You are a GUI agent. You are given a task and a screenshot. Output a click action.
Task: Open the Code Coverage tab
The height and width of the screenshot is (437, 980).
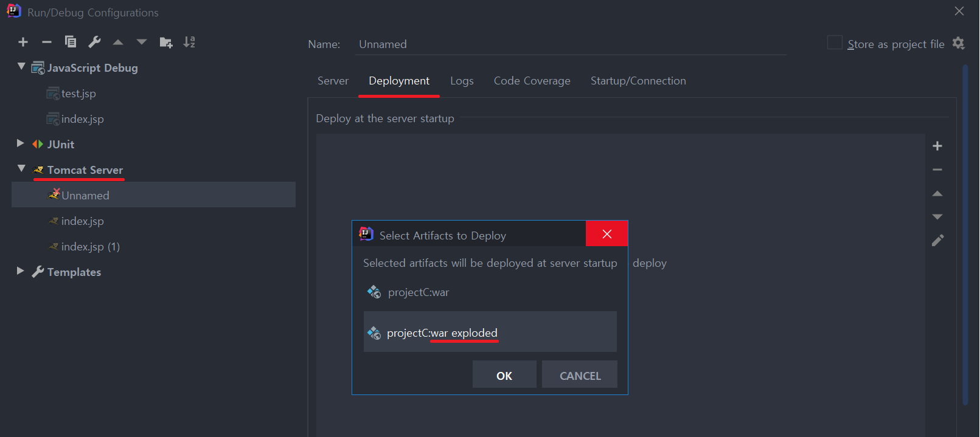[532, 81]
